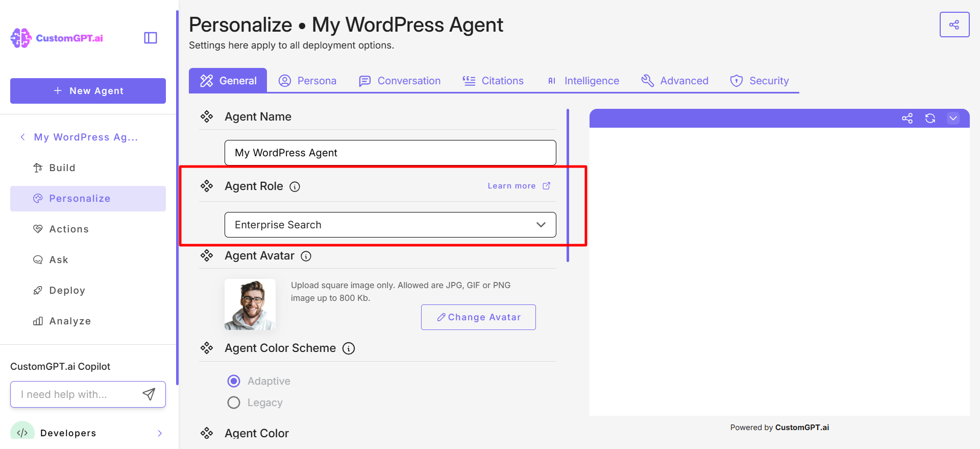Click the New Agent button
980x449 pixels.
(88, 91)
